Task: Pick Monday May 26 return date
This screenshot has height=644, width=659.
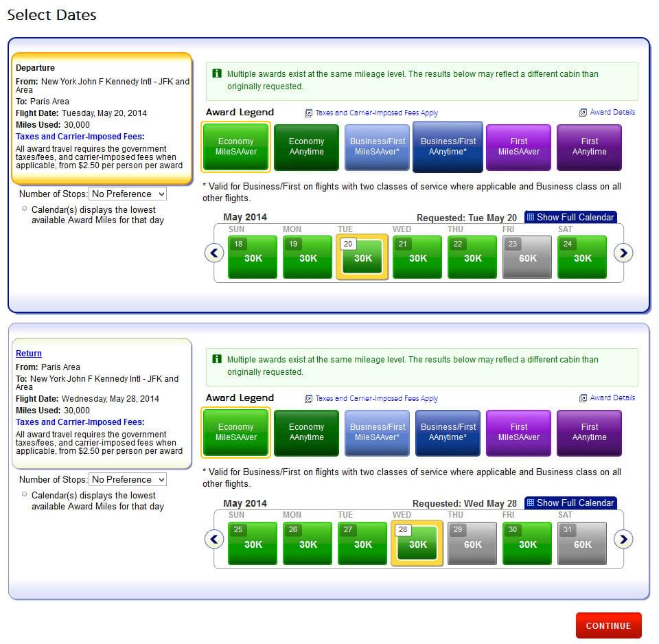Action: (x=308, y=543)
